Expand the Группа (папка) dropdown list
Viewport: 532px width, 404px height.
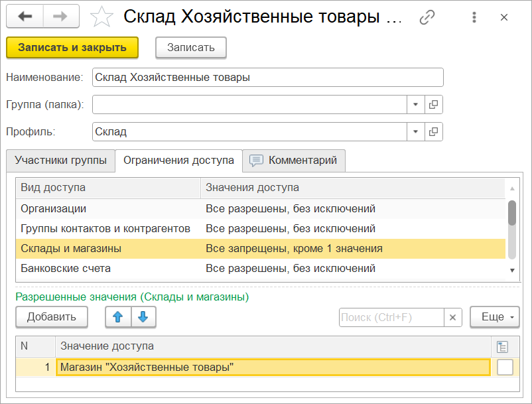click(x=415, y=105)
